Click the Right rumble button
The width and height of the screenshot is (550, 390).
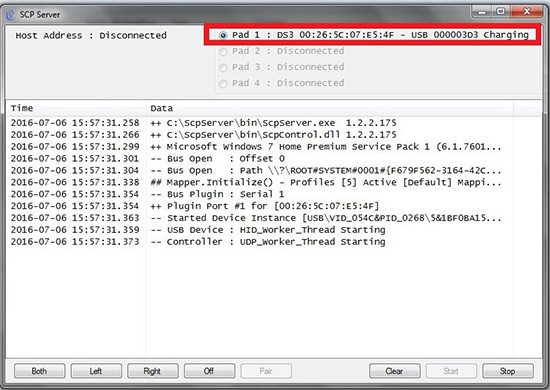153,371
